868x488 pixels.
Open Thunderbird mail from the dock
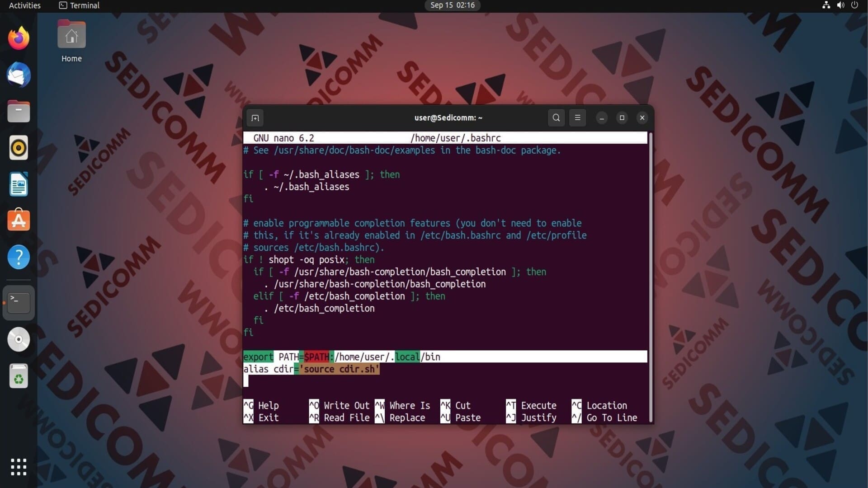19,75
